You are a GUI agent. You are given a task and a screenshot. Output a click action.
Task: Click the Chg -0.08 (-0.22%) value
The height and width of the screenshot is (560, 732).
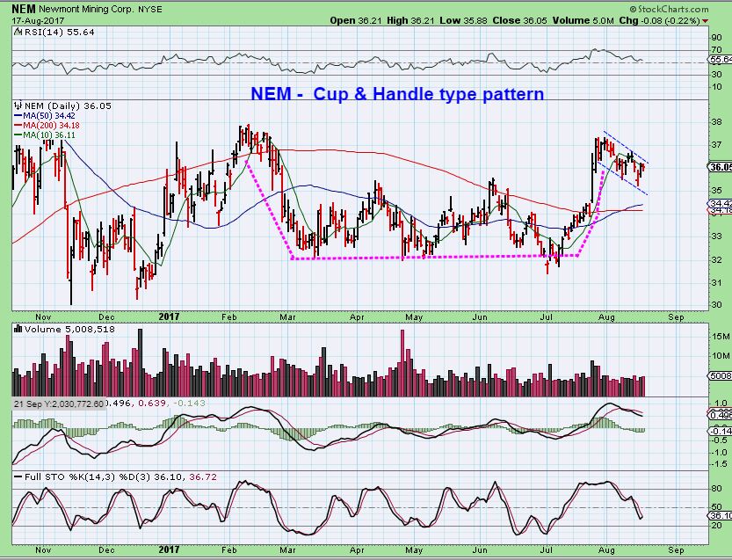click(x=660, y=20)
